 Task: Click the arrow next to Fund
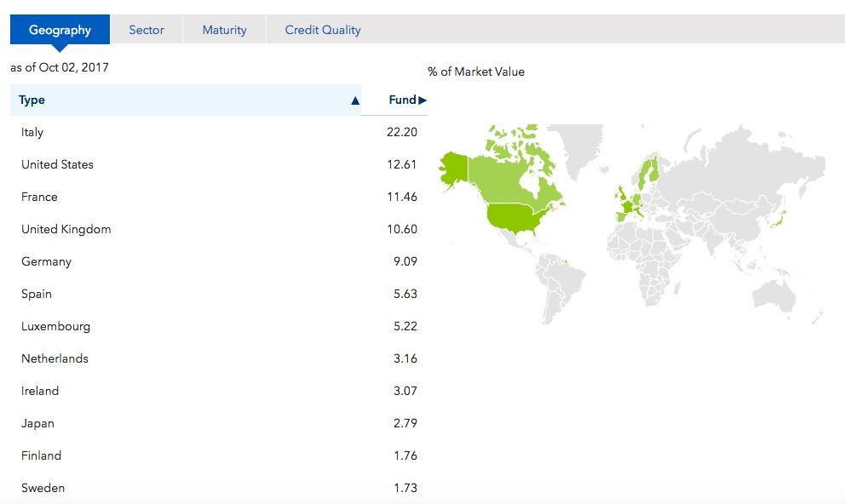422,100
